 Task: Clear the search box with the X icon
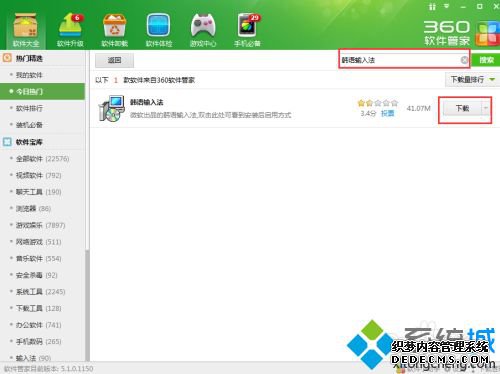coord(464,60)
